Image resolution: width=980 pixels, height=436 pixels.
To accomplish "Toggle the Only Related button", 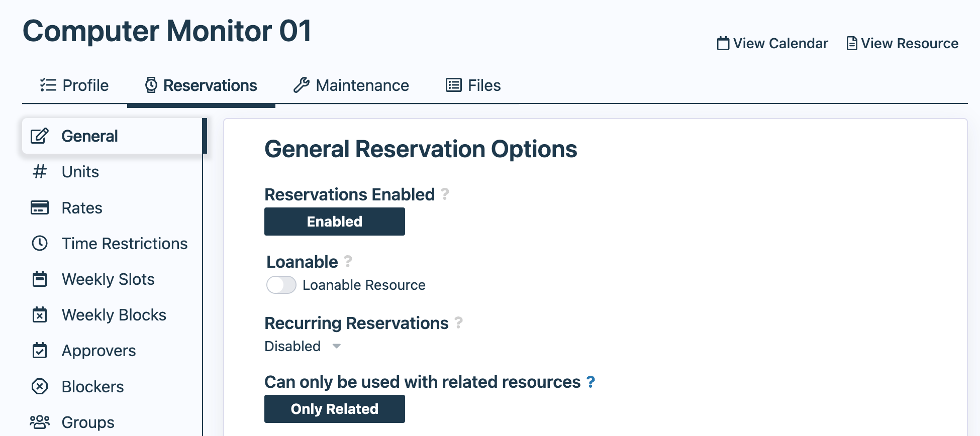I will tap(334, 409).
